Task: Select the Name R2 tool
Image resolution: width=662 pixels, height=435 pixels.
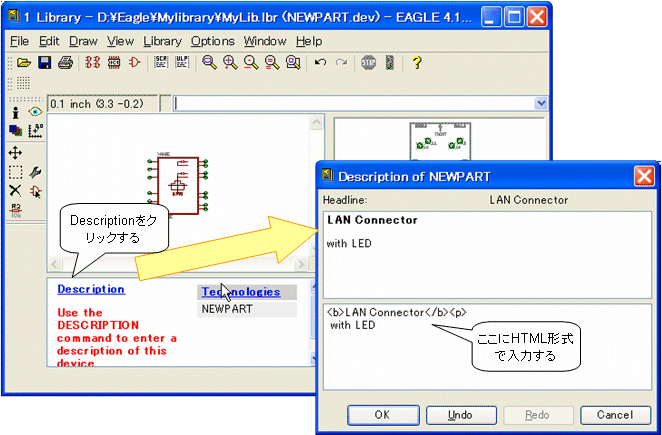Action: 16,210
